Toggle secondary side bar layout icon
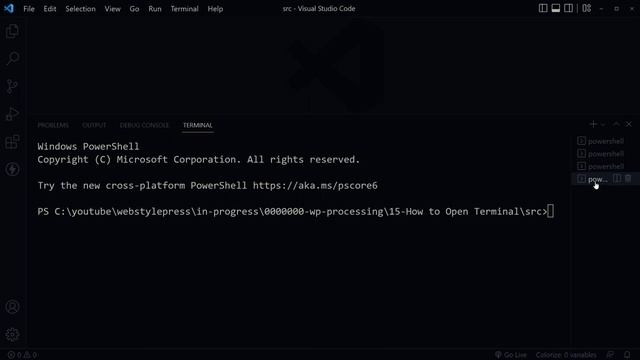This screenshot has height=360, width=640. (568, 8)
